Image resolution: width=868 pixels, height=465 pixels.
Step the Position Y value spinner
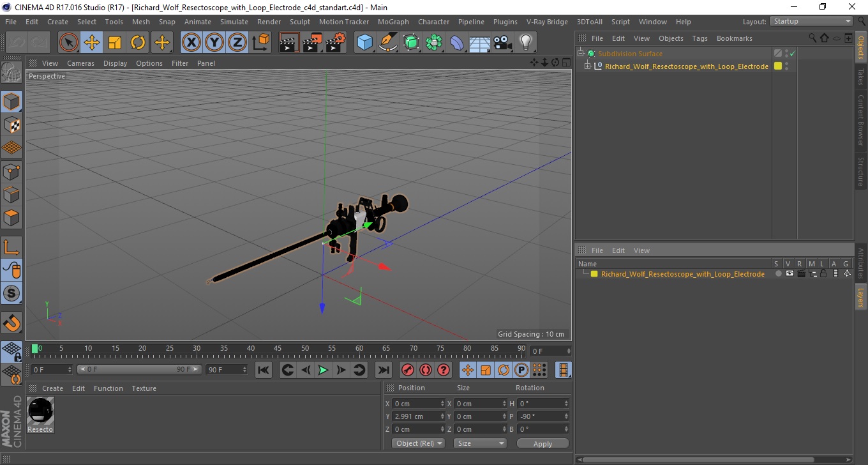coord(442,416)
